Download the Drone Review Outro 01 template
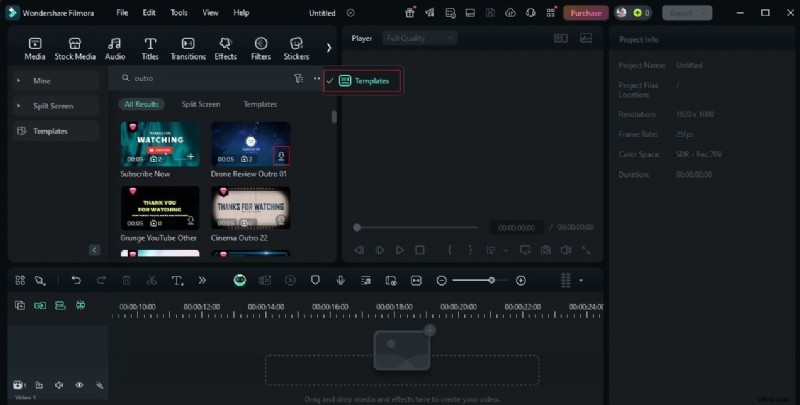This screenshot has width=800, height=405. (x=281, y=156)
